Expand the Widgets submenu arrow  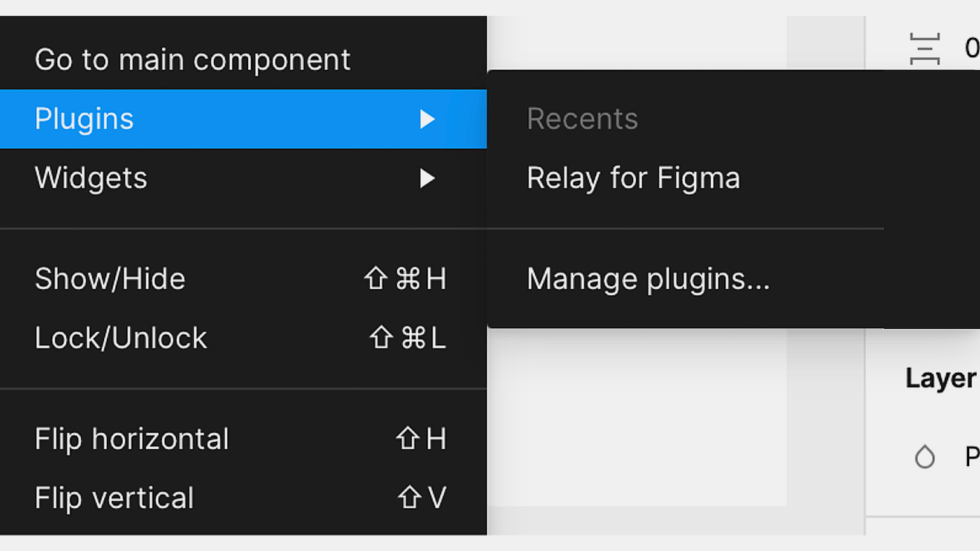427,178
